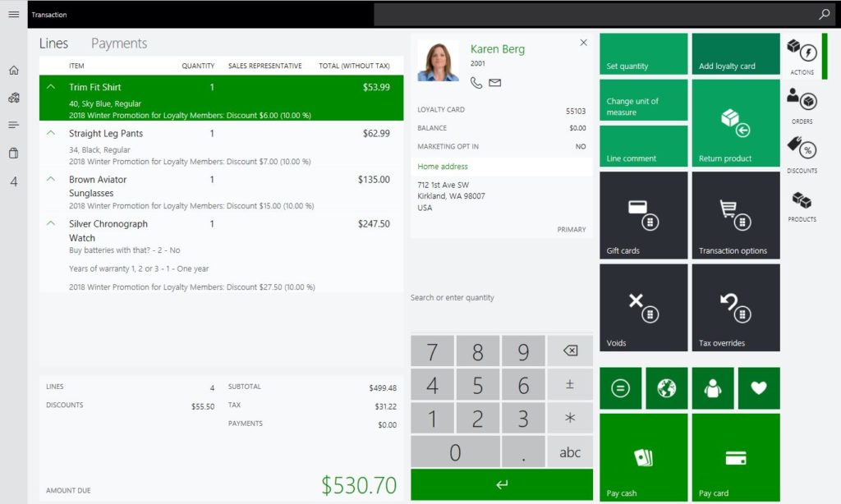Open the hamburger navigation menu
The height and width of the screenshot is (504, 841).
tap(13, 15)
